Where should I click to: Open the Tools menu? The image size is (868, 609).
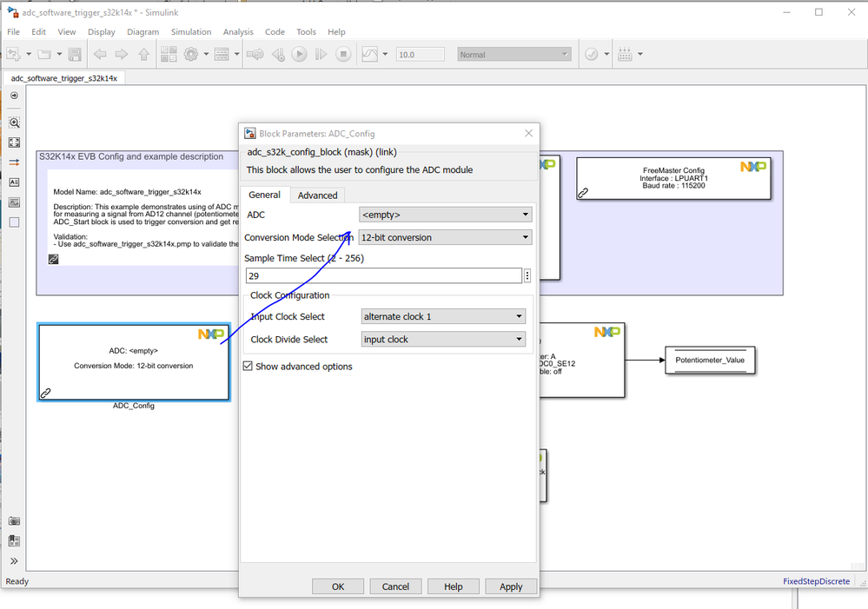click(306, 31)
